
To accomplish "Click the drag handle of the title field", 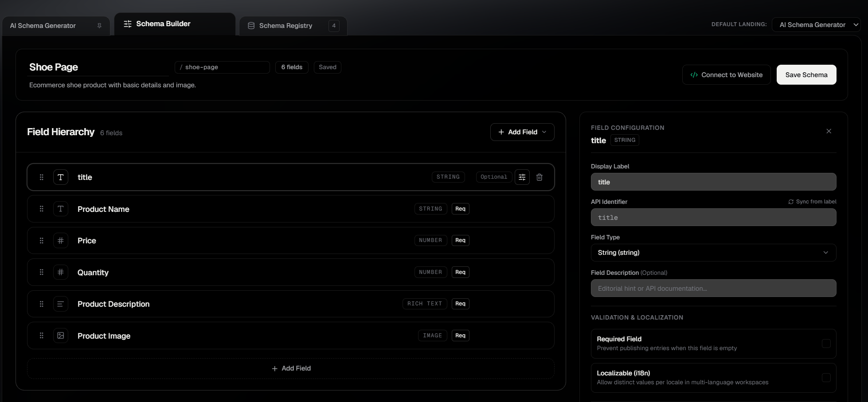I will click(42, 177).
